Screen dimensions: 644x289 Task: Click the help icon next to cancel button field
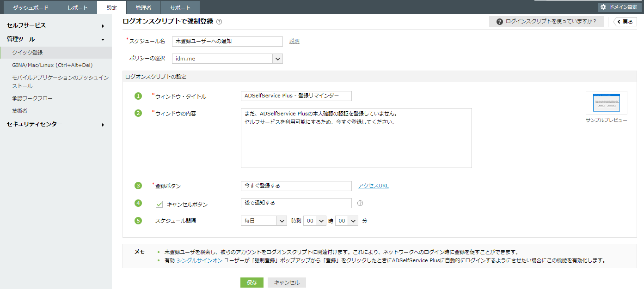point(360,203)
